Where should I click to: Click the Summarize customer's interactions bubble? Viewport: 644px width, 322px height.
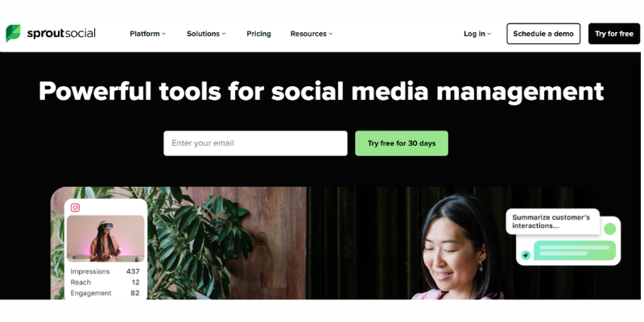point(553,221)
